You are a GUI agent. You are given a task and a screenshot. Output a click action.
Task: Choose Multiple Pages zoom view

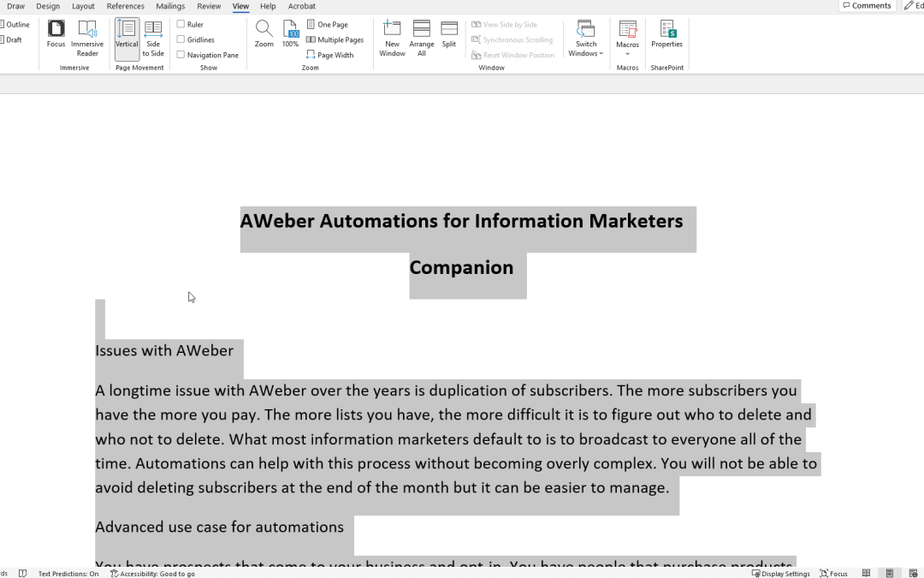click(x=335, y=39)
